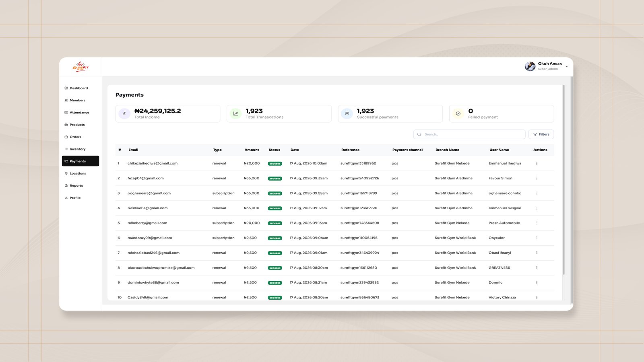644x362 pixels.
Task: Click reference surefitgym165718799
Action: [x=359, y=193]
